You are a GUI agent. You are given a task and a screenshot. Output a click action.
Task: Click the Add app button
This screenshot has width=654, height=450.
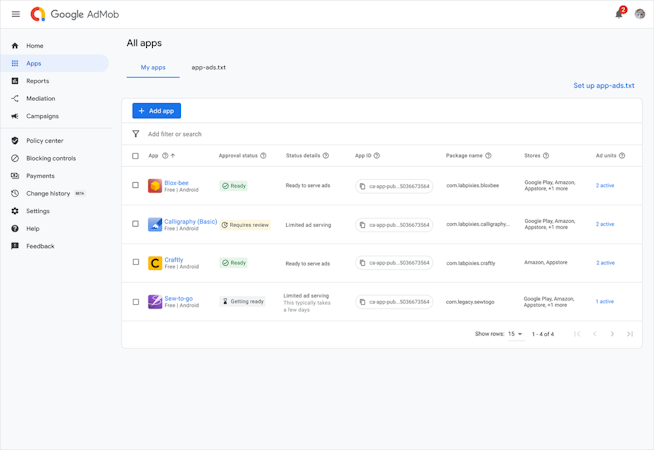(x=156, y=111)
